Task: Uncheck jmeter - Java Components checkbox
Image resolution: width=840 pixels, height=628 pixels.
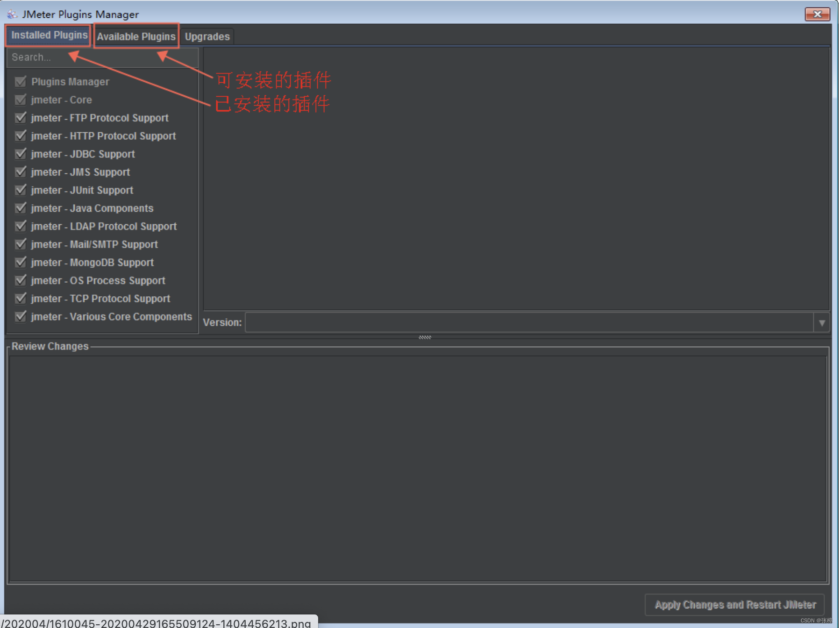Action: (21, 208)
